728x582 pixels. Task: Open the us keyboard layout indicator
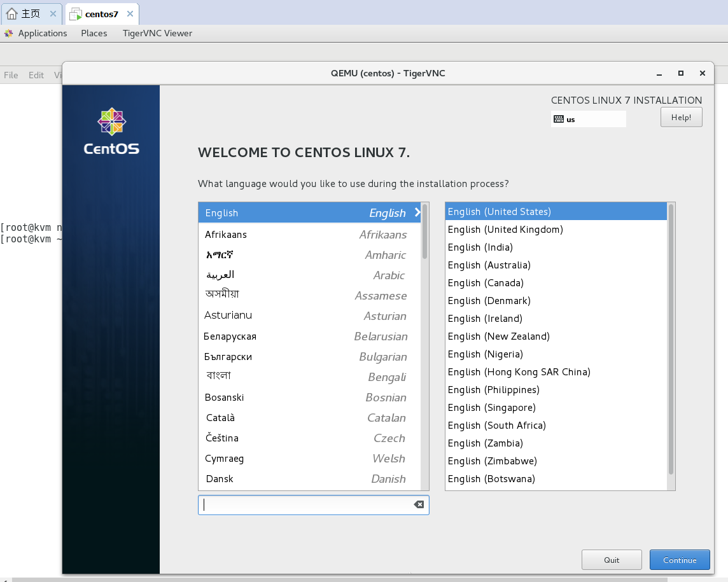tap(588, 120)
